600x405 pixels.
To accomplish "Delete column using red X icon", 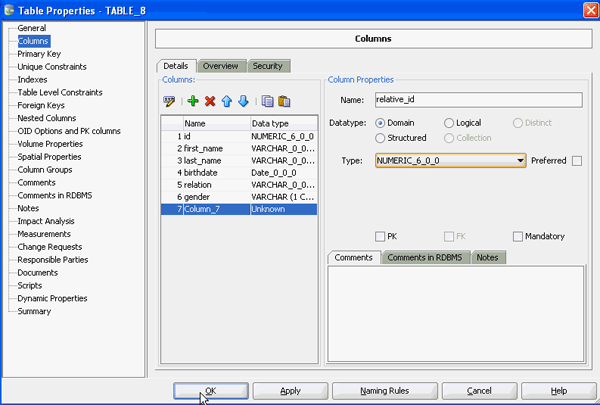I will (x=210, y=101).
